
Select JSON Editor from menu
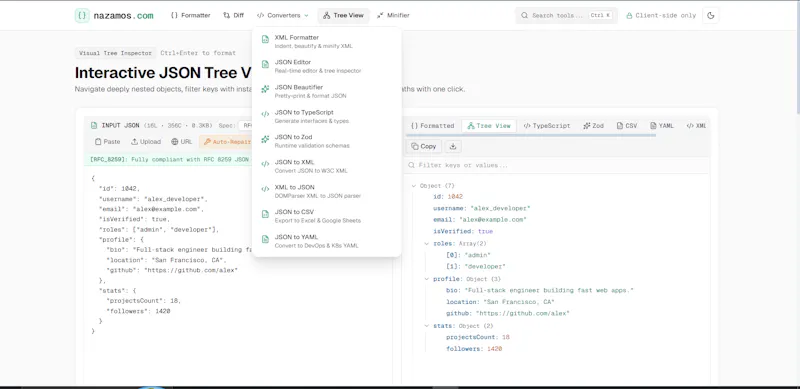point(327,66)
